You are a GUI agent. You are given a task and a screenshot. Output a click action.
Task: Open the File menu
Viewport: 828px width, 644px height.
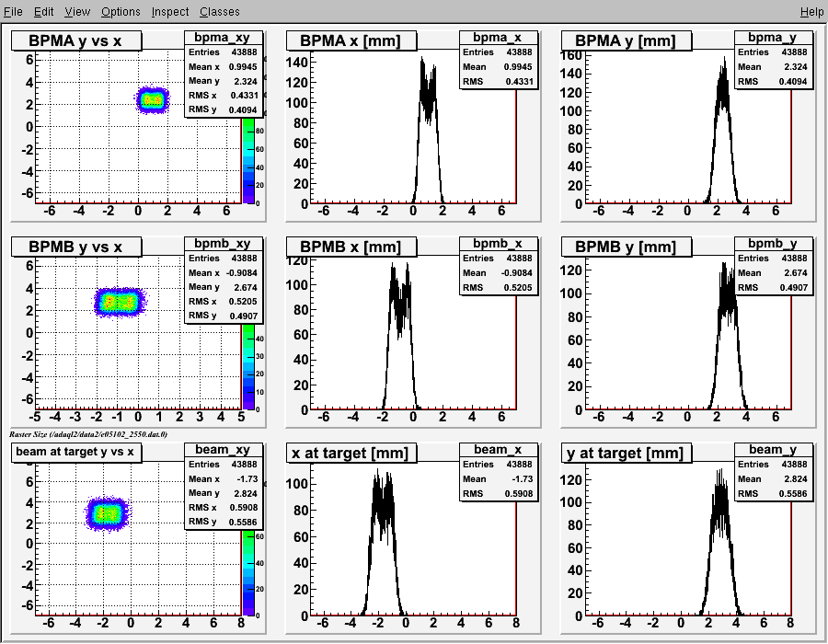(13, 12)
